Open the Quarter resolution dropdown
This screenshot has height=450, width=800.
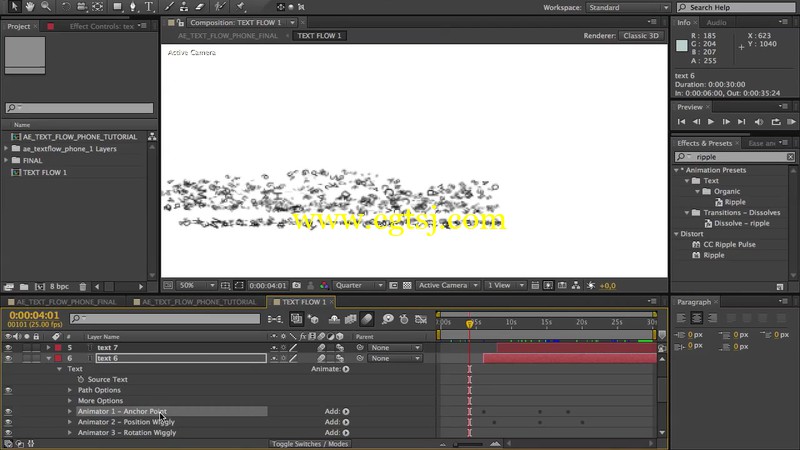coord(359,285)
